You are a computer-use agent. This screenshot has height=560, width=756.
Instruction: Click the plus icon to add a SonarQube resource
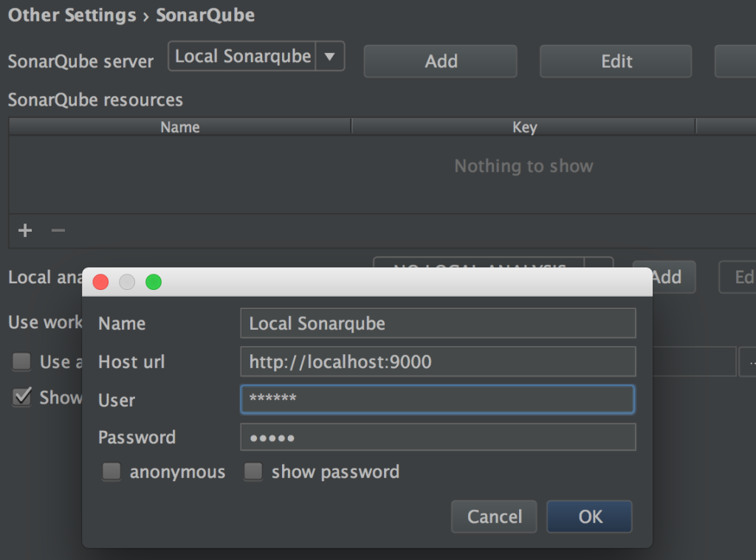pos(24,230)
